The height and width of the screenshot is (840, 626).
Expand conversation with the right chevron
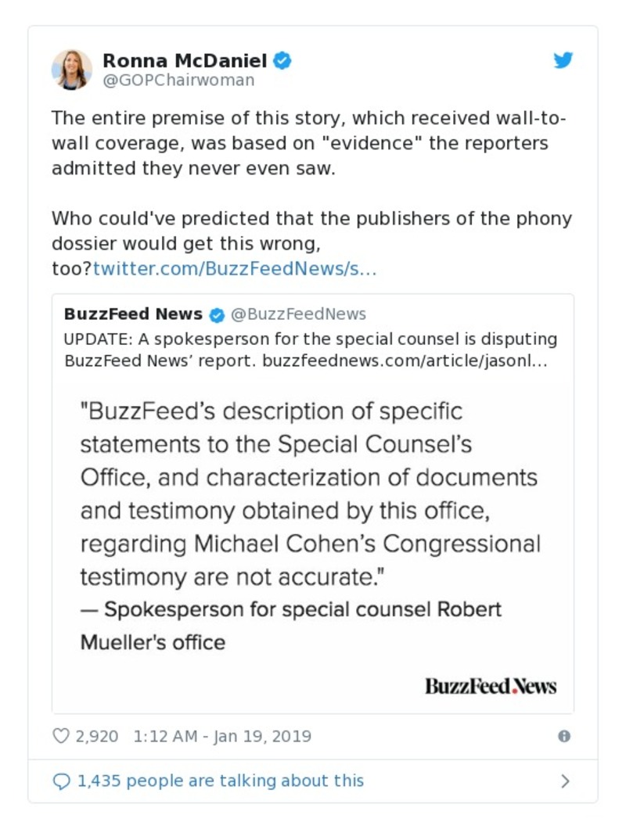[x=565, y=781]
